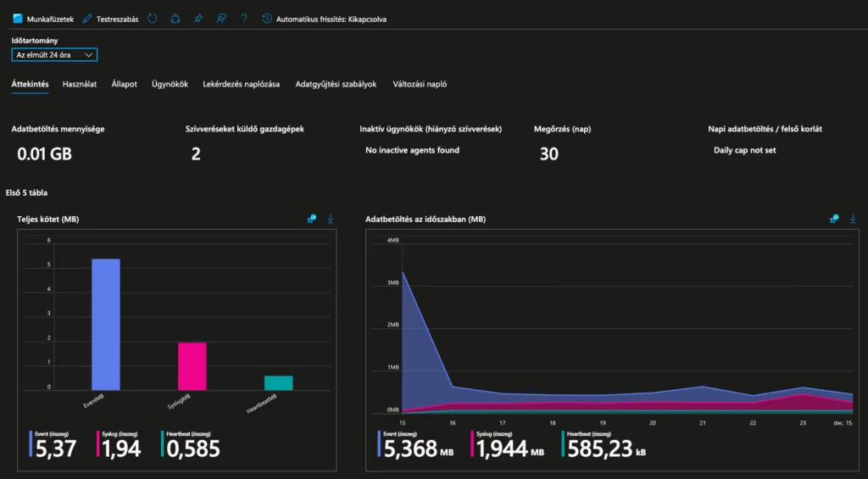Download the Teljes kötet chart data
The image size is (868, 479).
click(x=331, y=219)
